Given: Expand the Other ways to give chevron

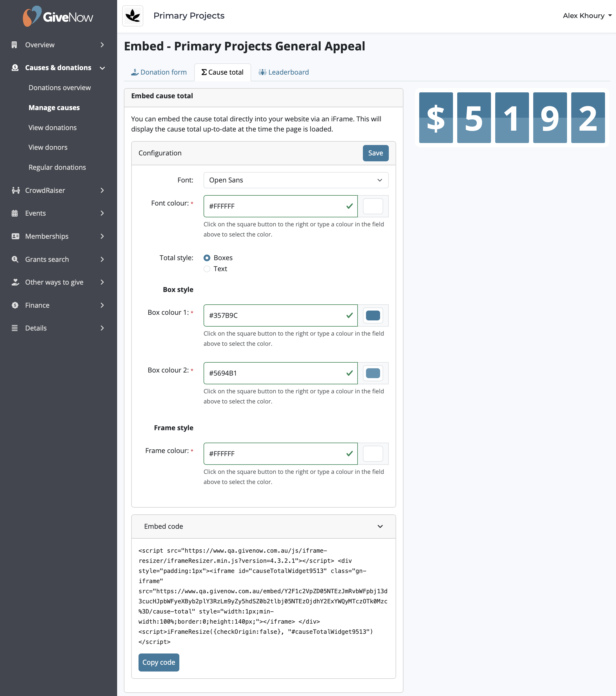Looking at the screenshot, I should pyautogui.click(x=102, y=282).
